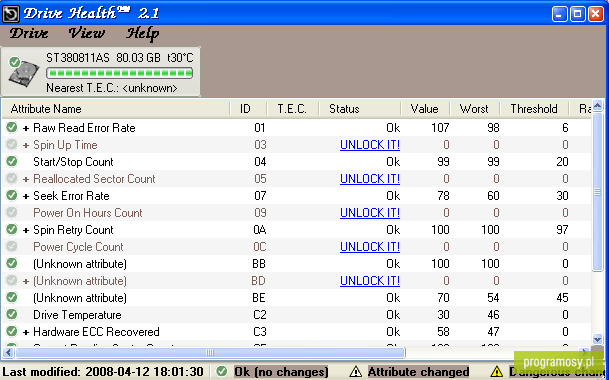Expand Raw Read Error Rate with plus sign
Viewport: 609px width, 380px height.
[26, 128]
